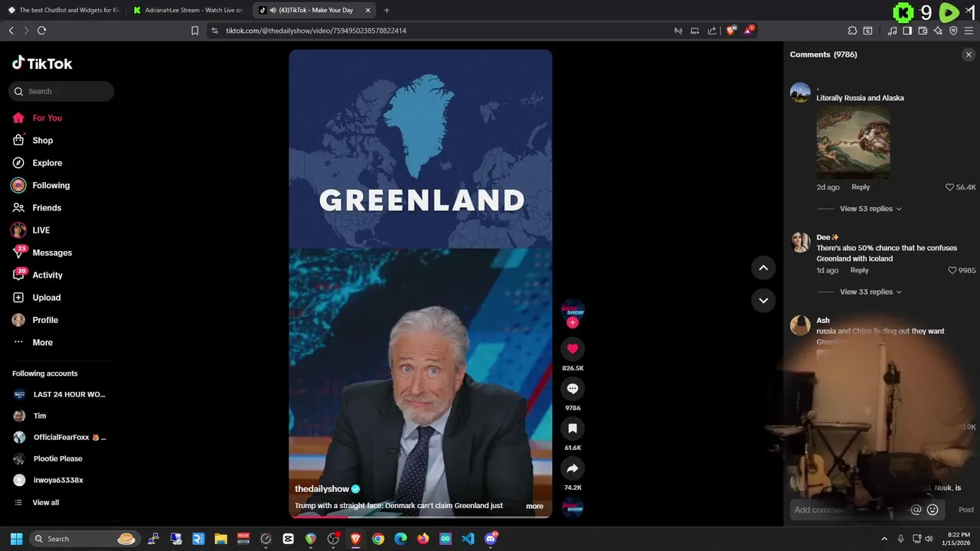Open the browser hamburger menu
The height and width of the screenshot is (551, 980).
(969, 31)
